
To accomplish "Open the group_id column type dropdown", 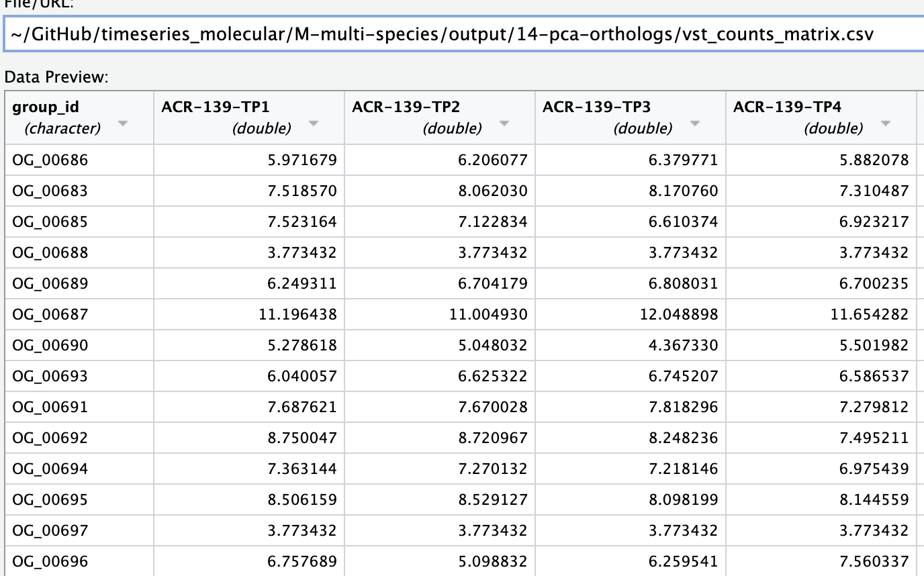I will tap(123, 124).
